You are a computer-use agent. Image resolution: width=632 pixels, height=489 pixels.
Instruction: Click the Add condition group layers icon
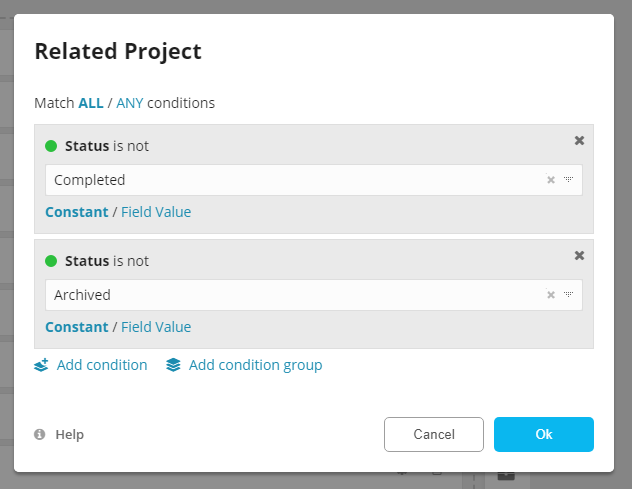click(174, 366)
